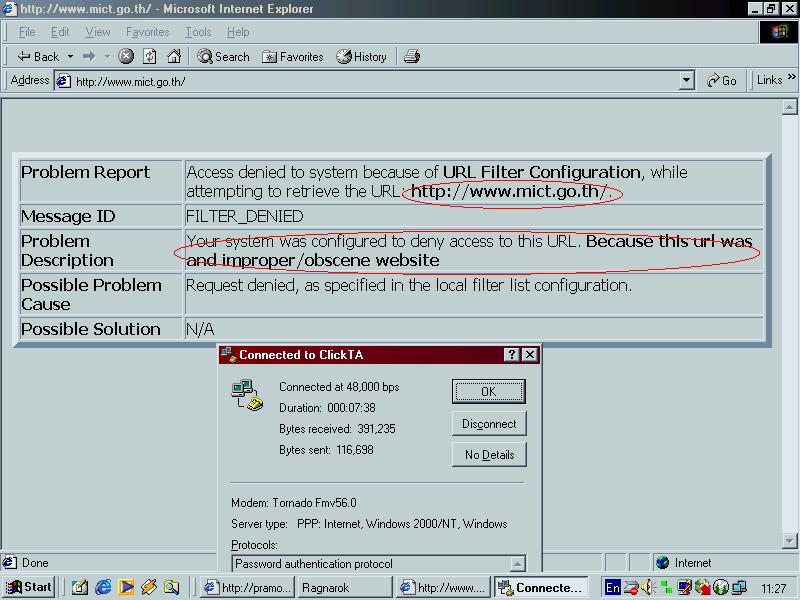Open the volume speaker tray icon
Viewport: 800px width, 600px height.
coord(648,588)
